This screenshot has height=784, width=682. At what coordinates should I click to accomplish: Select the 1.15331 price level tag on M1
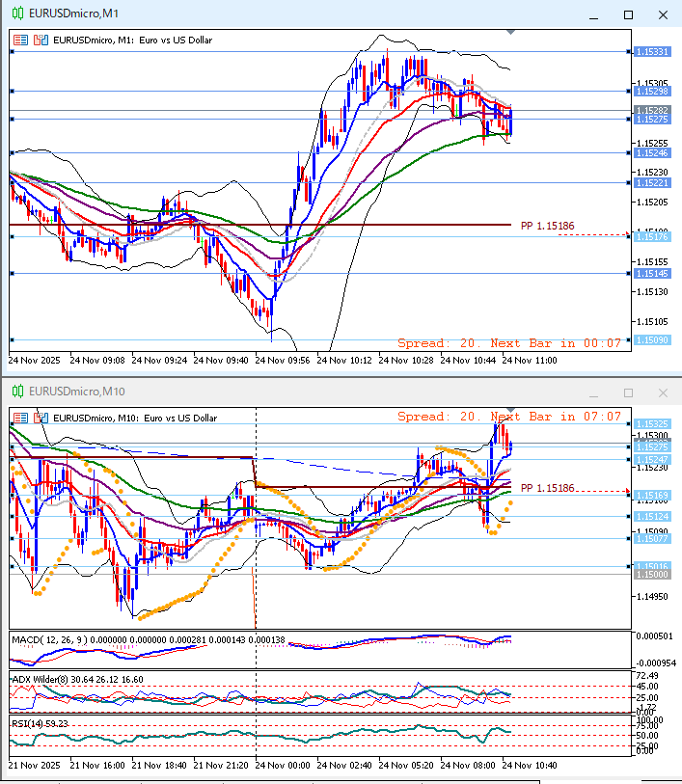point(652,52)
